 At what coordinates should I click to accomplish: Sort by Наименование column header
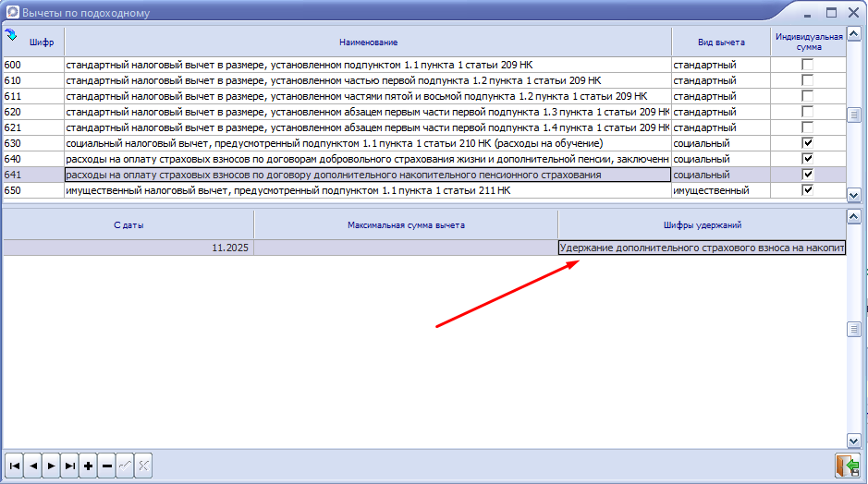(x=368, y=42)
